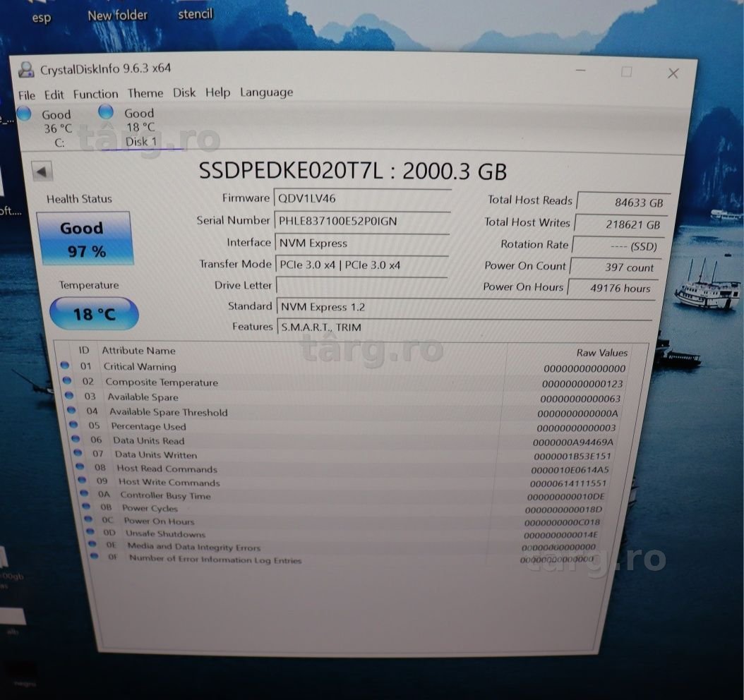This screenshot has height=700, width=744.
Task: Click the status dot for Percentage Used
Action: click(73, 425)
